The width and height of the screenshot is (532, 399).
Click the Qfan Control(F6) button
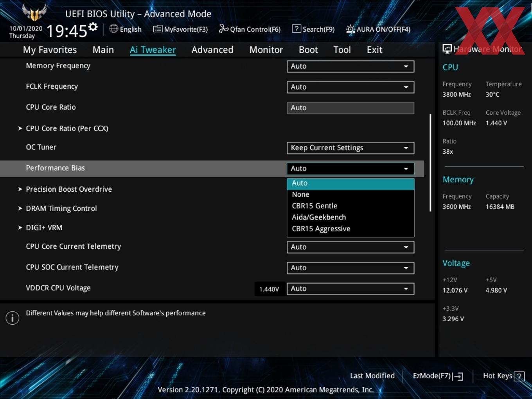(250, 29)
